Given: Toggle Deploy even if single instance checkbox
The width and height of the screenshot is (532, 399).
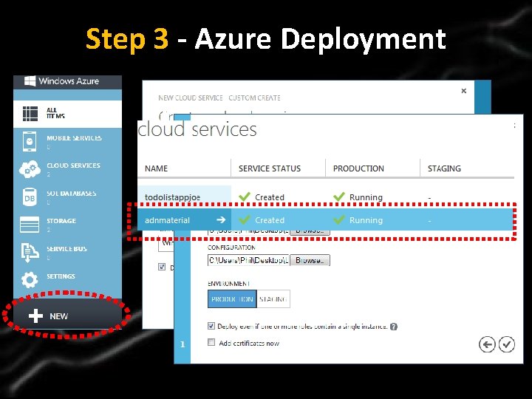Looking at the screenshot, I should 211,326.
